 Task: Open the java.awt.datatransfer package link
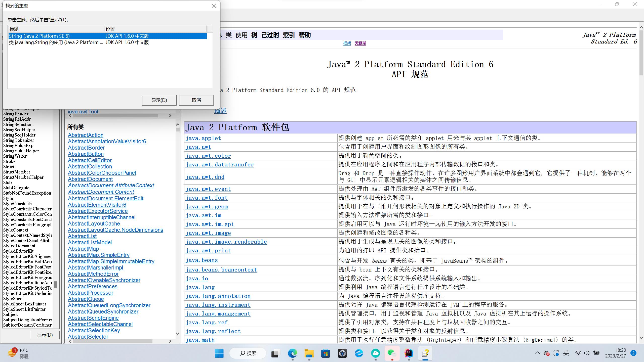[x=220, y=164]
